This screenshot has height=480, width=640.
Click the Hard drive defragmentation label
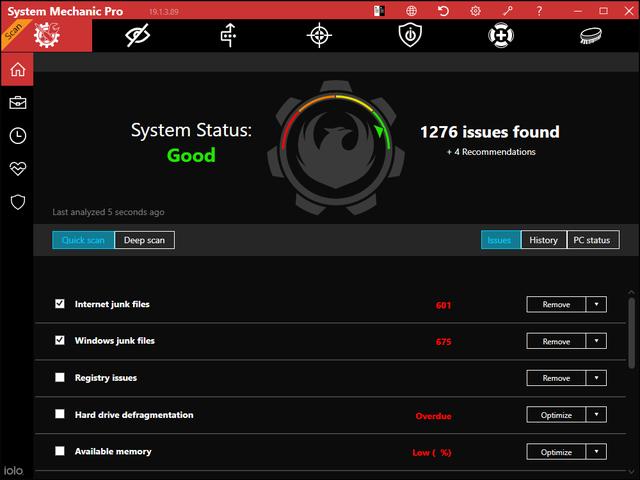(134, 415)
